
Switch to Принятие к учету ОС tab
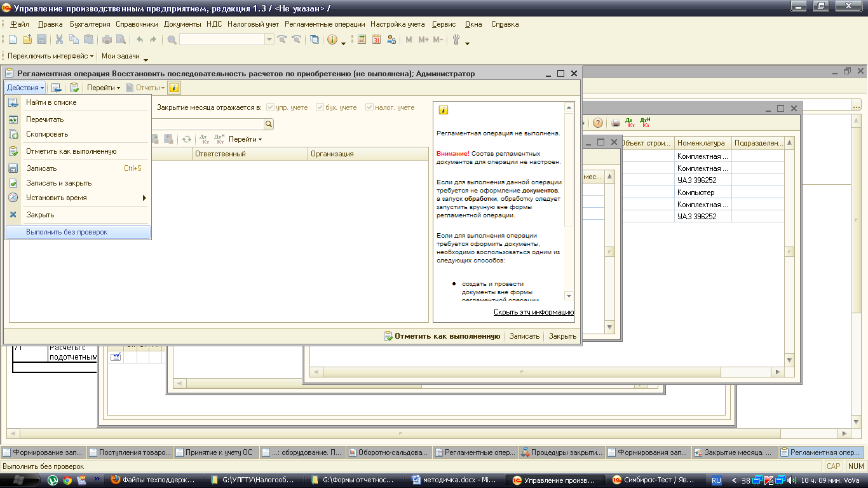pos(216,452)
